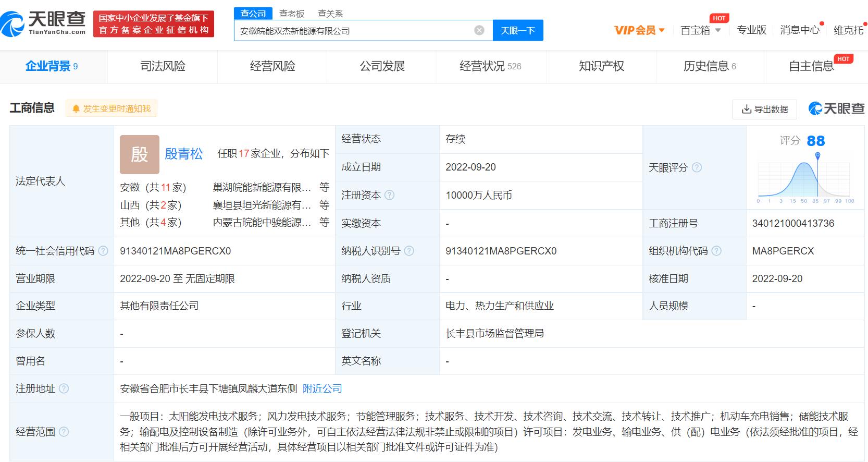Image resolution: width=868 pixels, height=462 pixels.
Task: Open the 经营状况 tab
Action: [x=490, y=66]
